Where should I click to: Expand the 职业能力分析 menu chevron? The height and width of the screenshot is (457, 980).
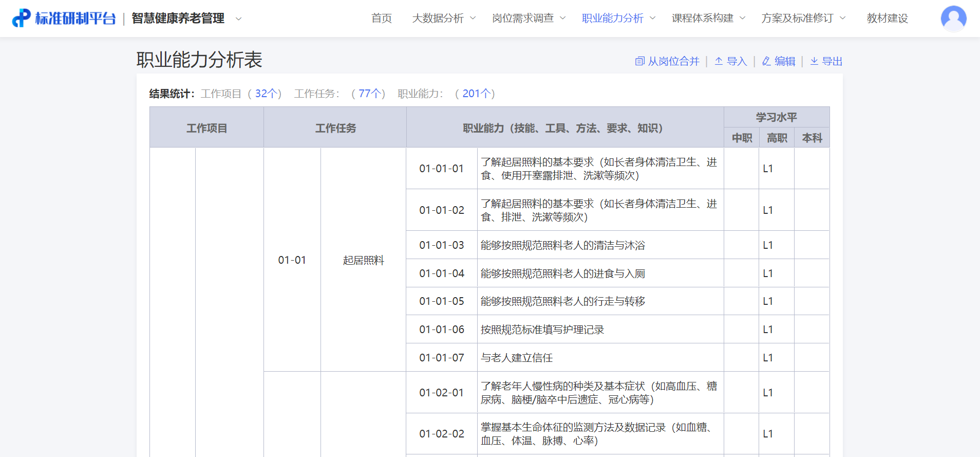click(x=652, y=18)
